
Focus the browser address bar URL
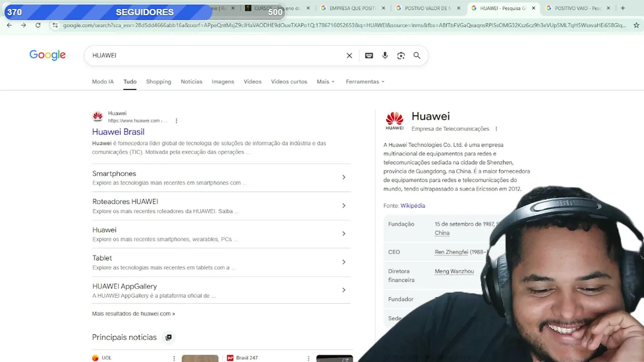pos(344,25)
